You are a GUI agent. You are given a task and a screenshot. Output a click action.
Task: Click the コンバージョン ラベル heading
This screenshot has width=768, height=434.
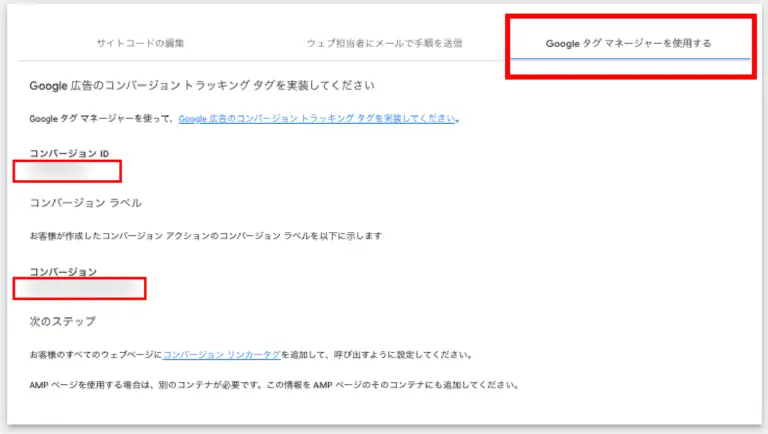(86, 203)
